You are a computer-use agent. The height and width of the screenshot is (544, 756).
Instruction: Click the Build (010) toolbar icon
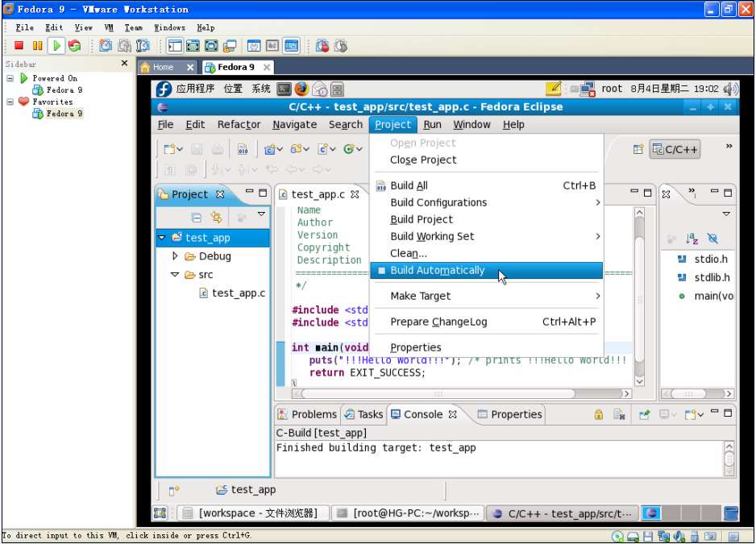point(243,150)
